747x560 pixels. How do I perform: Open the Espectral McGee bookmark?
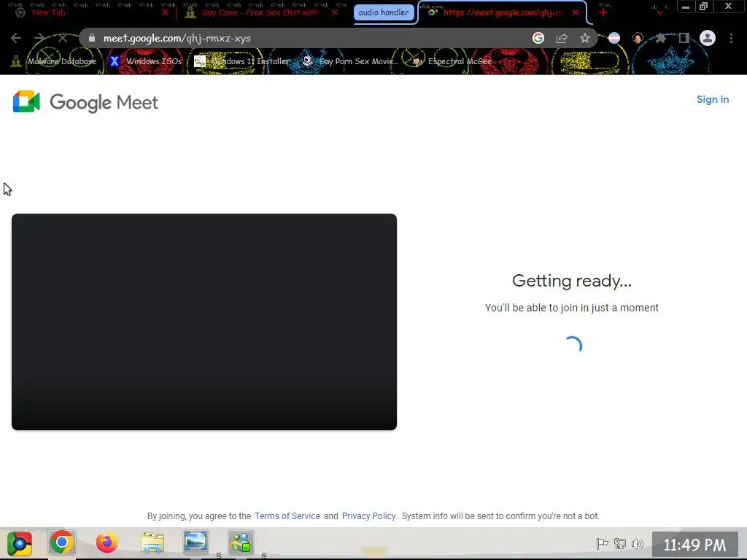(x=452, y=61)
